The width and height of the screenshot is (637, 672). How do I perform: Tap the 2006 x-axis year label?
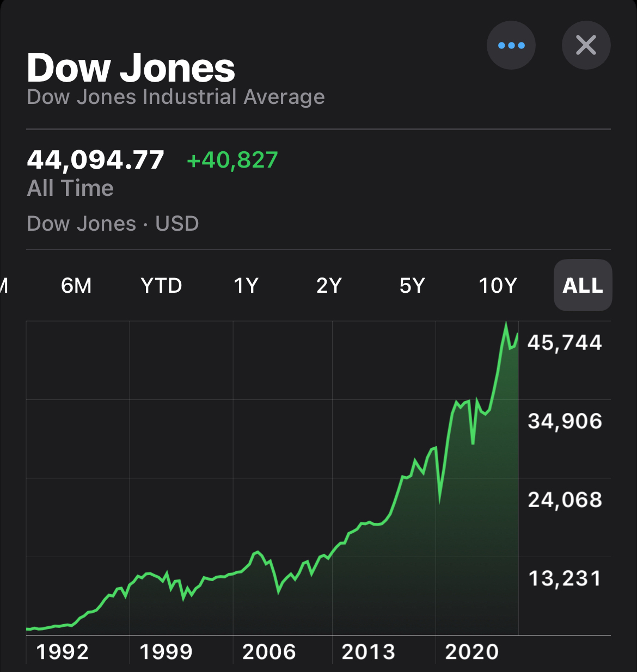(x=269, y=652)
